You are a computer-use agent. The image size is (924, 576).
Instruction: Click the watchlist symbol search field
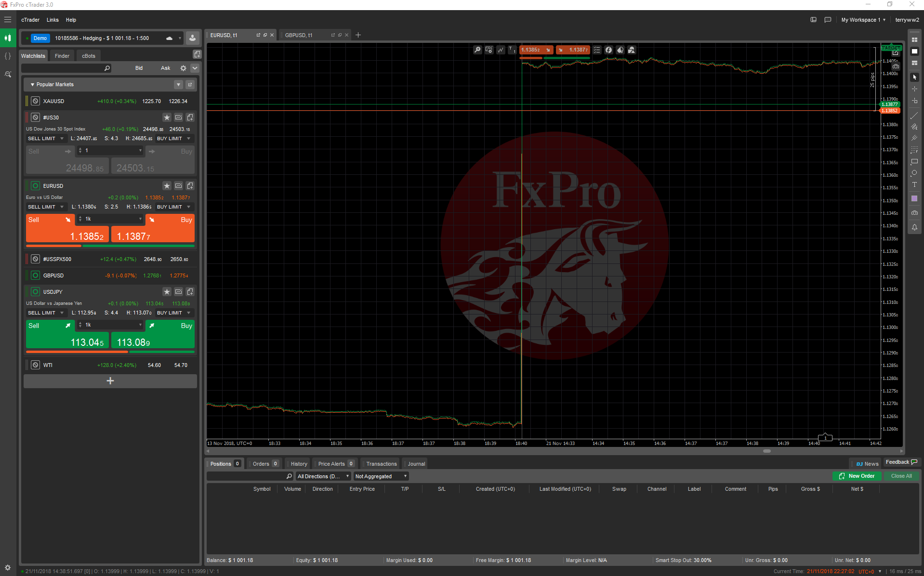click(x=66, y=68)
